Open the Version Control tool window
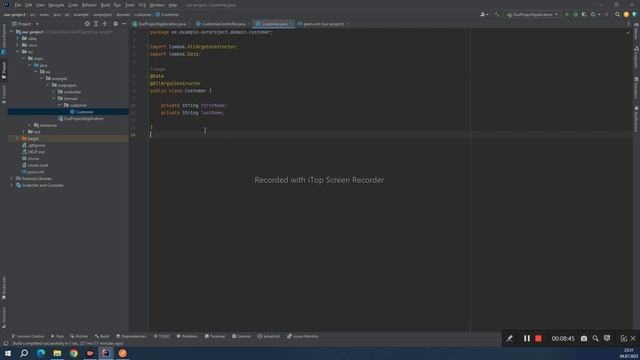This screenshot has height=360, width=640. 28,336
